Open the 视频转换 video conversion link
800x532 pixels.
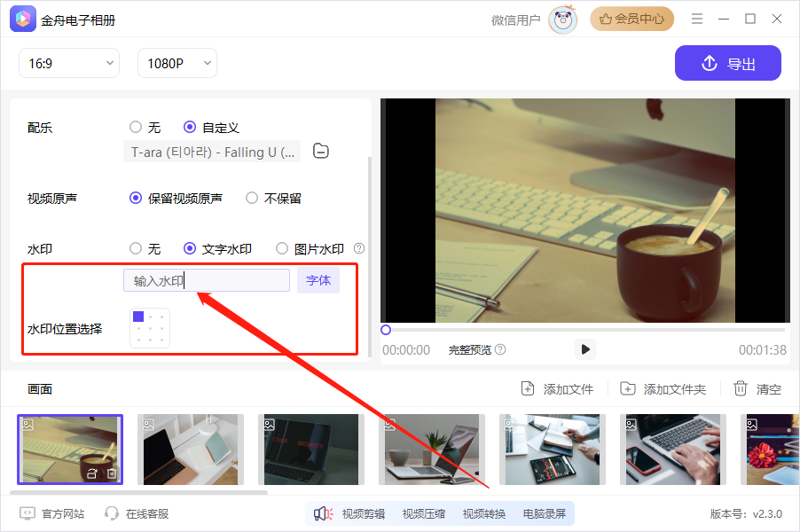tap(483, 513)
